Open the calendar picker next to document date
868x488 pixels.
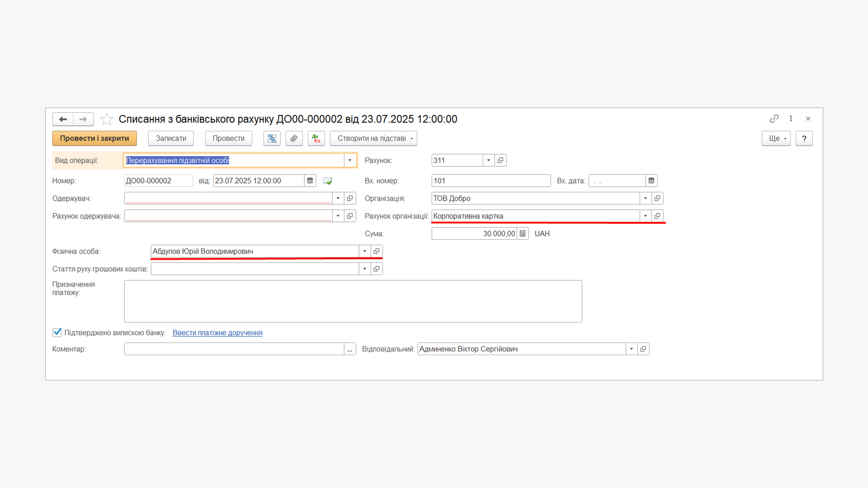(310, 181)
